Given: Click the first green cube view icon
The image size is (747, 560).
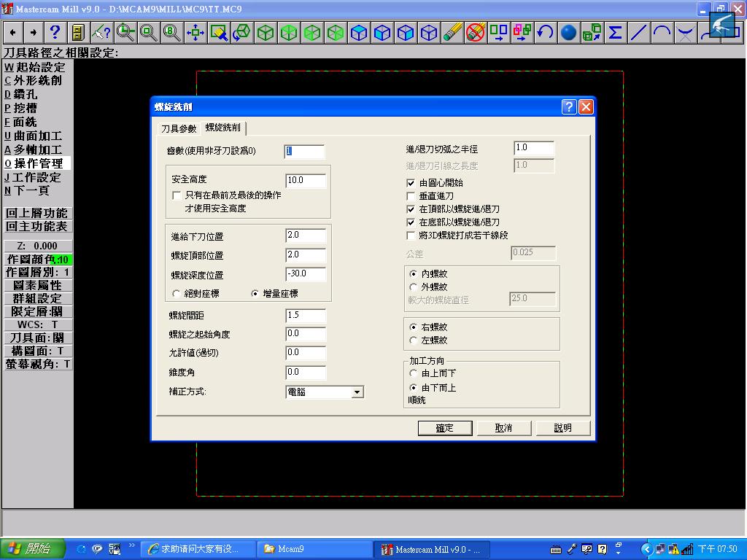Looking at the screenshot, I should tap(266, 32).
